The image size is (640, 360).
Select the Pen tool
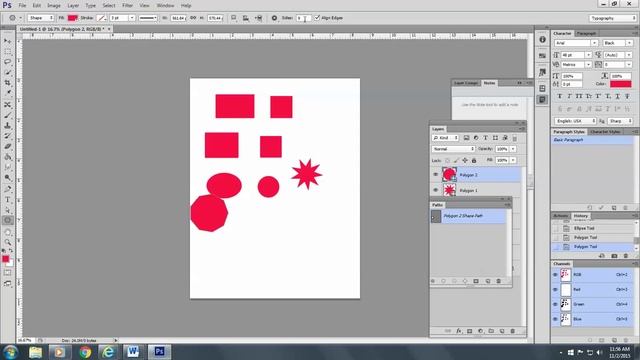click(x=7, y=189)
